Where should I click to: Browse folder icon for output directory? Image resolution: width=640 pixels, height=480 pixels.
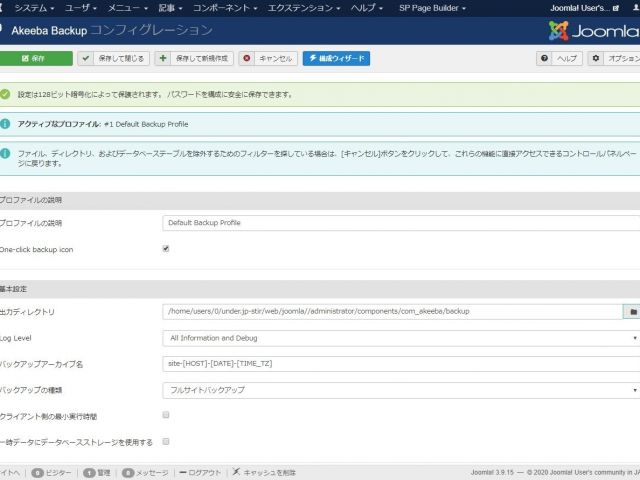point(632,312)
